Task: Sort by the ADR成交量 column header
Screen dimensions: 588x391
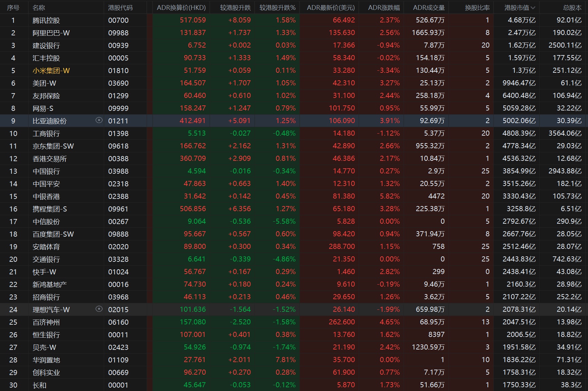Action: point(429,7)
